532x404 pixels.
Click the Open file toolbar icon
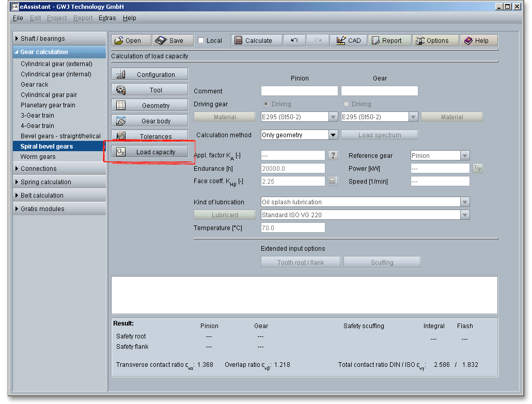pos(131,41)
